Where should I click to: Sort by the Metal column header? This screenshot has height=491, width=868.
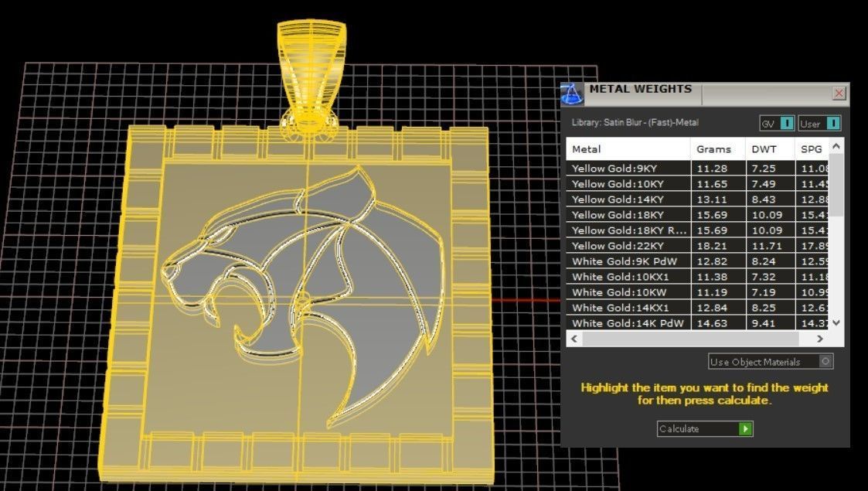coord(628,149)
